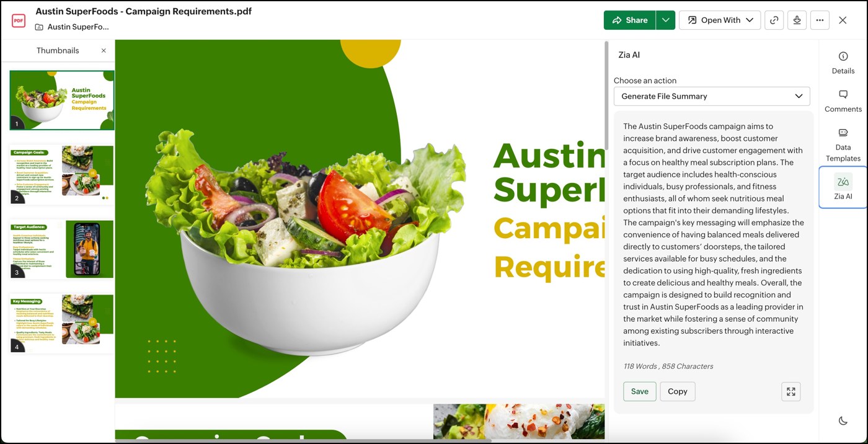Image resolution: width=868 pixels, height=444 pixels.
Task: Click the document vertical scrollbar
Action: (606, 96)
